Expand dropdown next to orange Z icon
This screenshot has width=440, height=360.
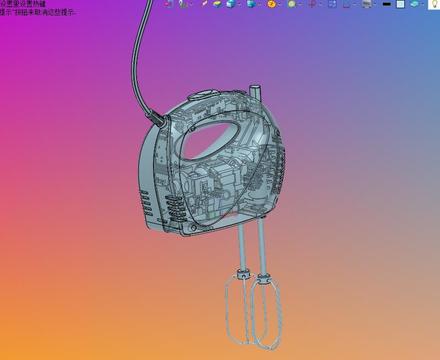tap(280, 4)
